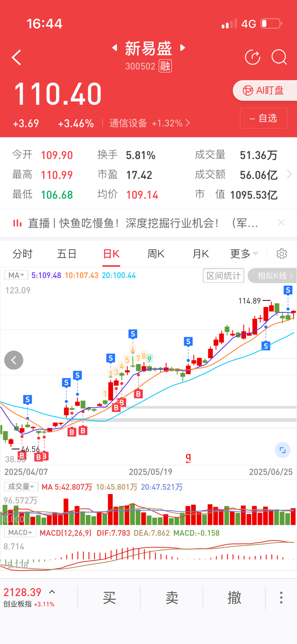297x644 pixels.
Task: Dismiss the live broadcast banner
Action: pyautogui.click(x=281, y=223)
